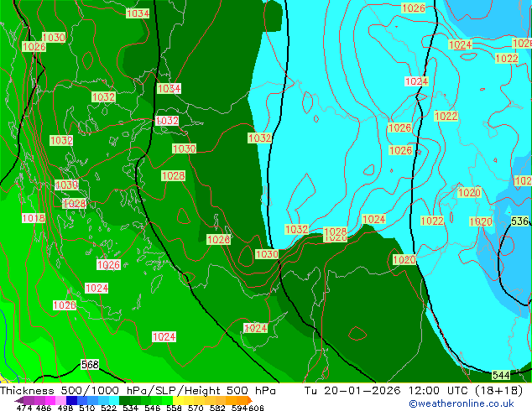Viewport: 532px width, 411px height.
Task: Click the orange arrow end of the color scale
Action: click(x=250, y=400)
